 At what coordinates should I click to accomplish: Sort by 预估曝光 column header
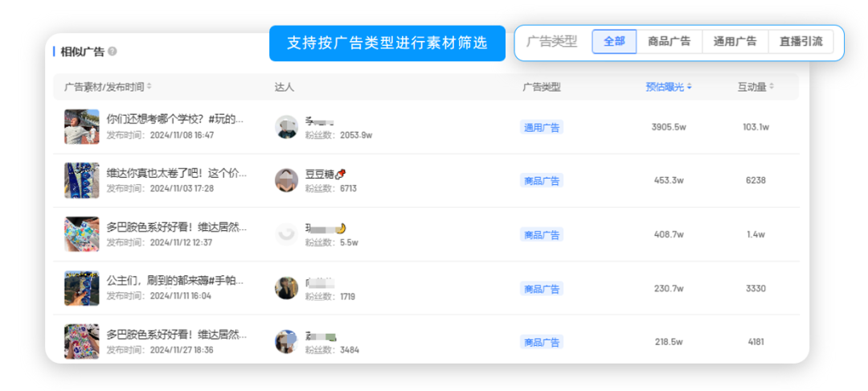pos(668,87)
